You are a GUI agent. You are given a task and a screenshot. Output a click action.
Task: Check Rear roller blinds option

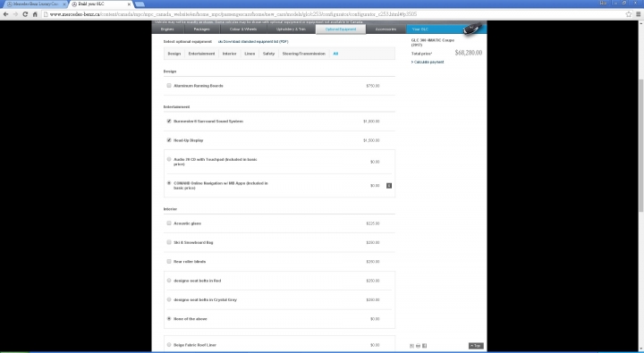coord(169,261)
